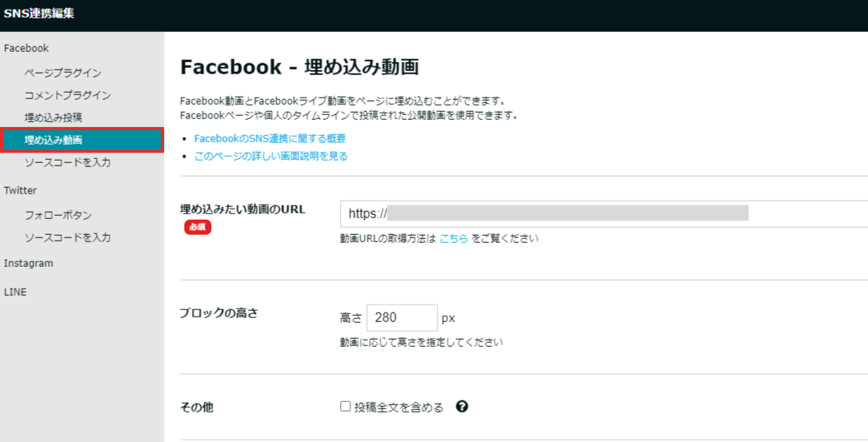Enable the 投稿全文を含める checkbox

[x=346, y=407]
